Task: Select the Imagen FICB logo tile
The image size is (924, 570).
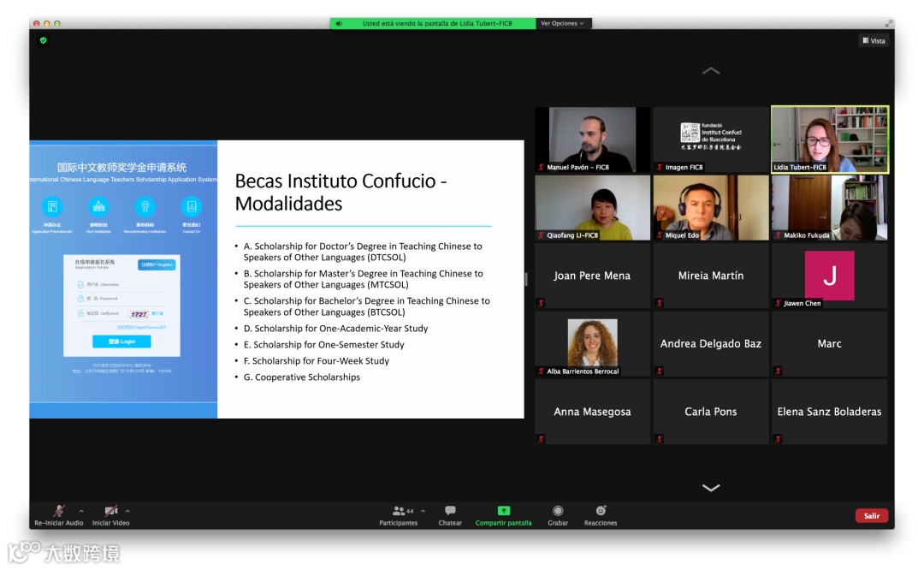Action: coord(711,140)
